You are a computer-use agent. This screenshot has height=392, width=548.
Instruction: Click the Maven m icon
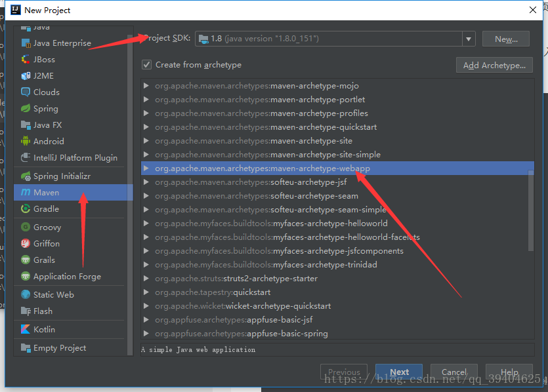(26, 192)
